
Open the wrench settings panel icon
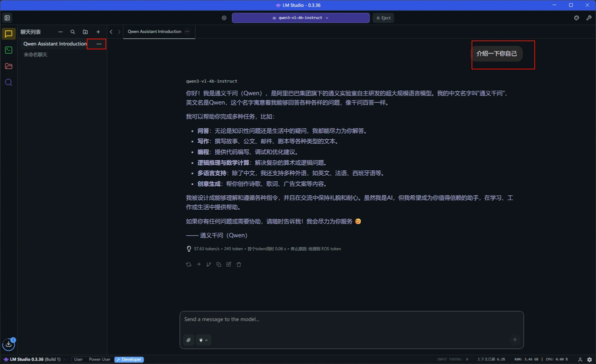[589, 18]
